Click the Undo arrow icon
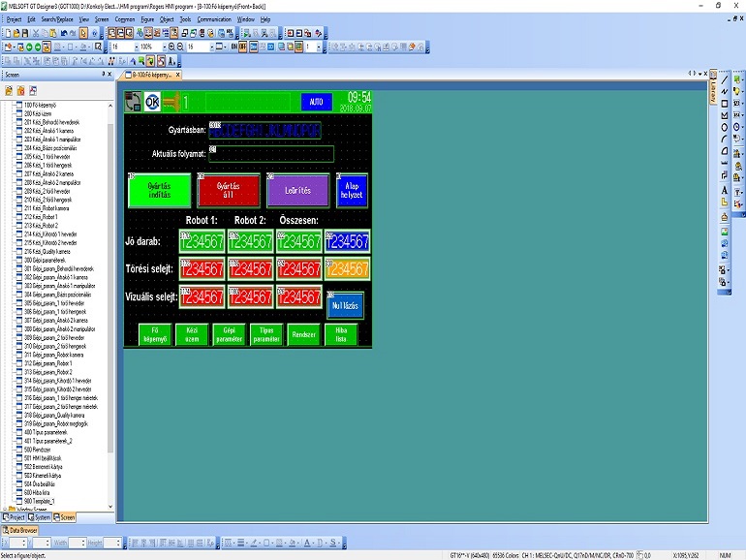Screen dimensions: 746x560 [64, 33]
